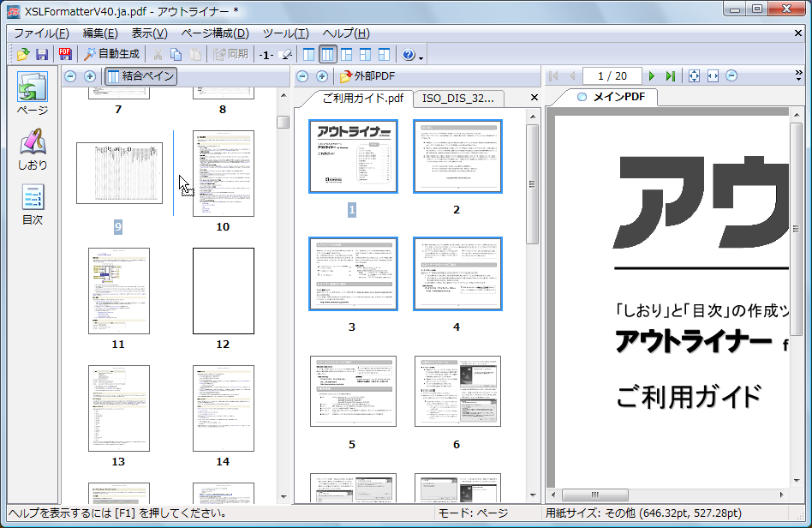Click the page number field showing 1 / 20

click(612, 76)
